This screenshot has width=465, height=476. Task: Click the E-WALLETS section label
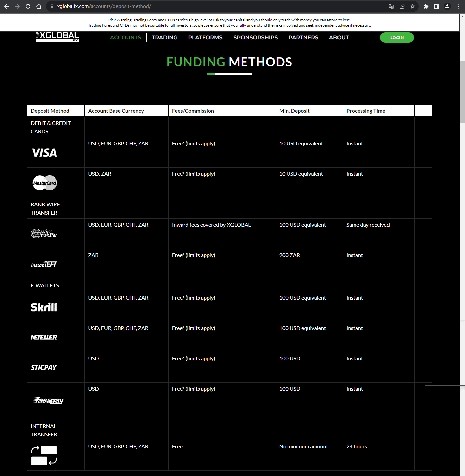(45, 285)
